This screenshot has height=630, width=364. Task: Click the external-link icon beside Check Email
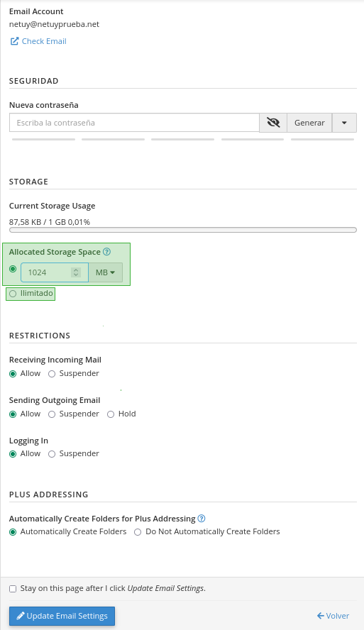tap(14, 41)
